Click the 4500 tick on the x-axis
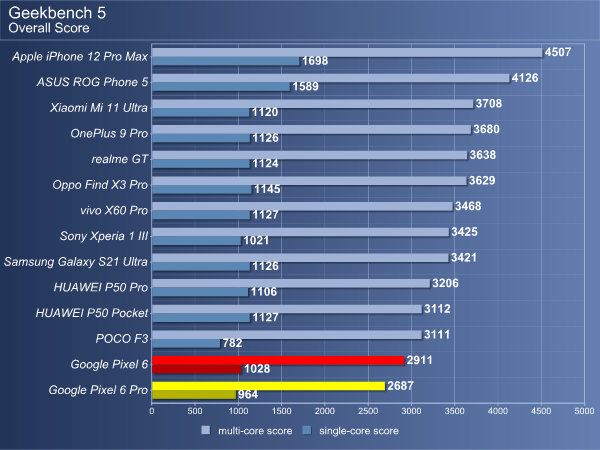The height and width of the screenshot is (450, 600). (541, 411)
